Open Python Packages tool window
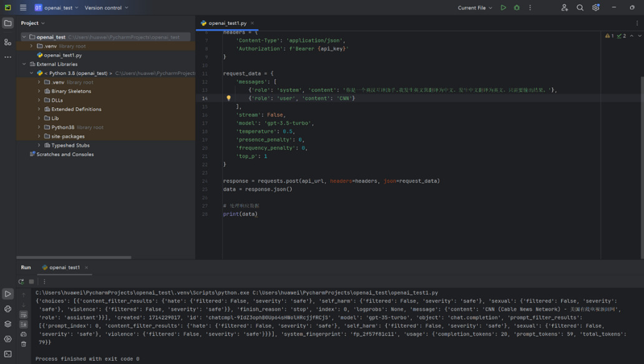Screen dimensions: 644x364 8,309
